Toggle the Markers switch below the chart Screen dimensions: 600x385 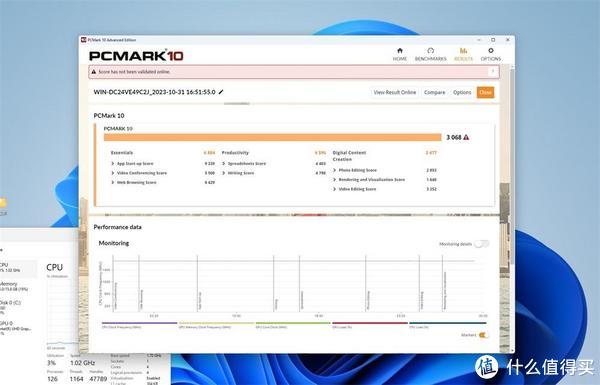coord(483,335)
